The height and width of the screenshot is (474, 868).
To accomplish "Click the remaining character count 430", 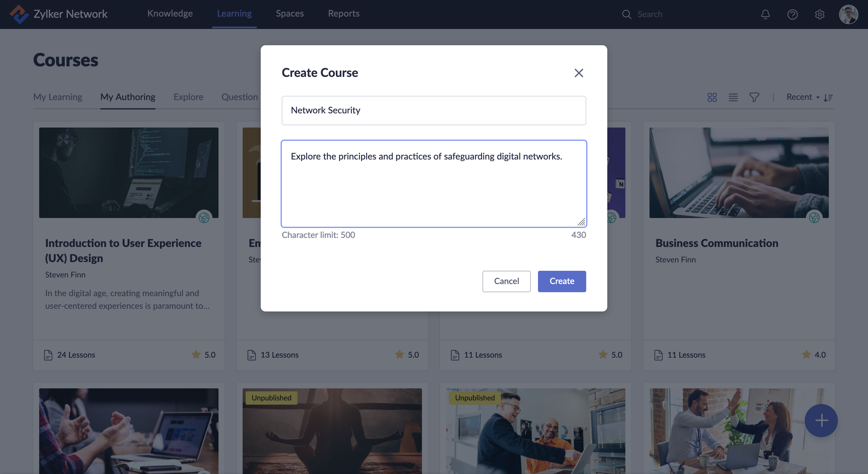I will [x=578, y=235].
